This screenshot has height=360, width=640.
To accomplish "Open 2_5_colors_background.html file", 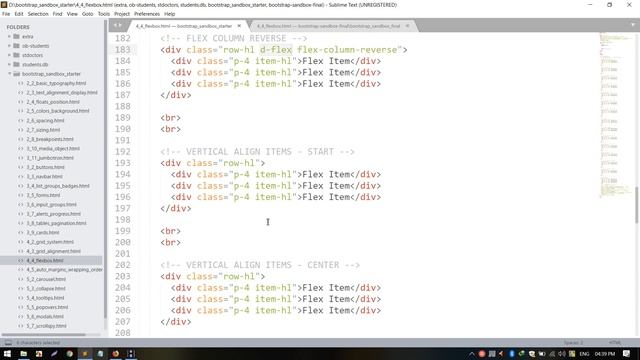I will click(58, 111).
